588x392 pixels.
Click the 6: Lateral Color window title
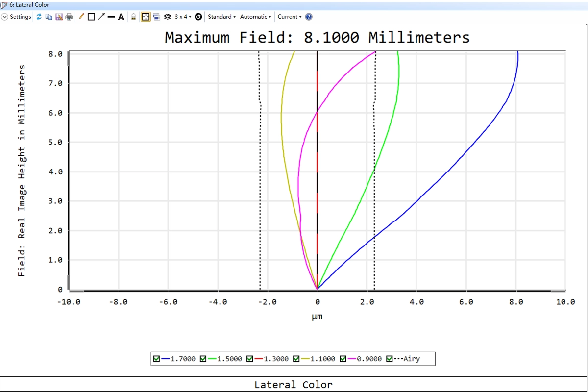coord(29,5)
